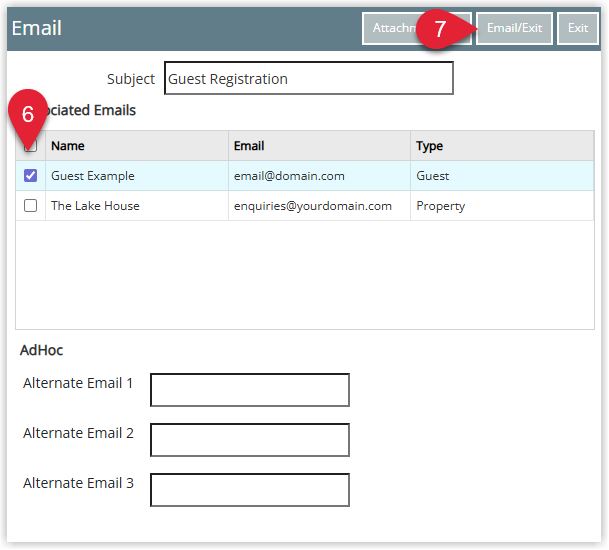The height and width of the screenshot is (550, 609).
Task: Tick The Lake House checkbox
Action: (x=30, y=205)
